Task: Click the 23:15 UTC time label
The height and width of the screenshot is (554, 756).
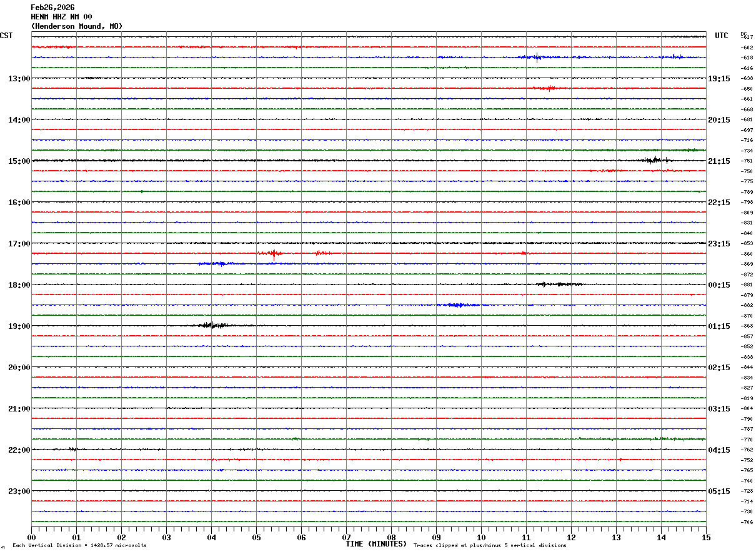Action: point(719,244)
